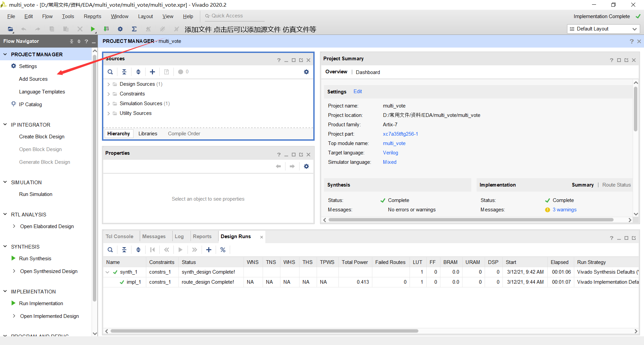Viewport: 644px width, 345px height.
Task: Click Design Runs horizontal scrollbar
Action: [x=264, y=331]
